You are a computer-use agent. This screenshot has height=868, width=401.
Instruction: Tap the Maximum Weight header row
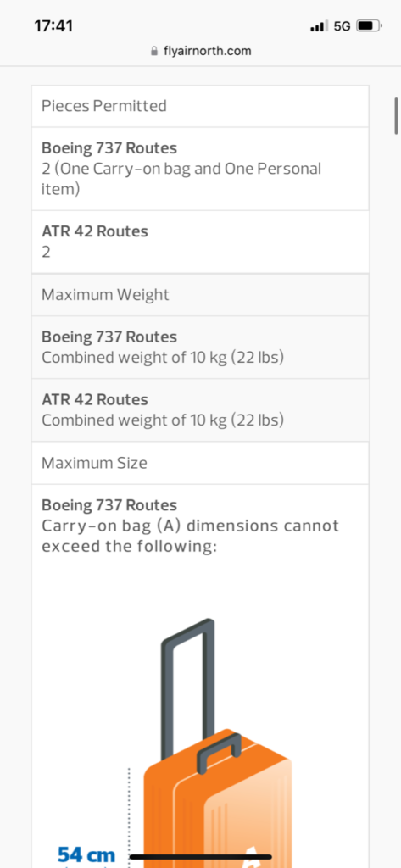pyautogui.click(x=200, y=294)
